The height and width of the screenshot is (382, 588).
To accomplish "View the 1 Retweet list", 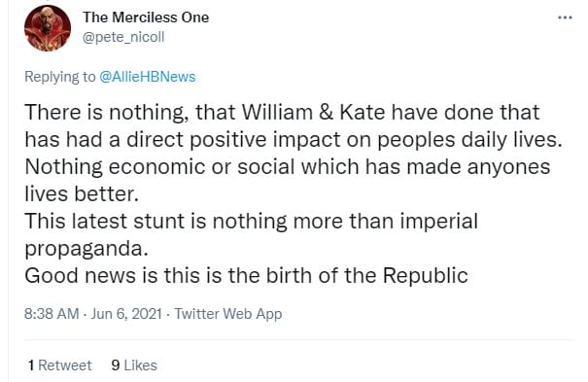I will point(59,365).
